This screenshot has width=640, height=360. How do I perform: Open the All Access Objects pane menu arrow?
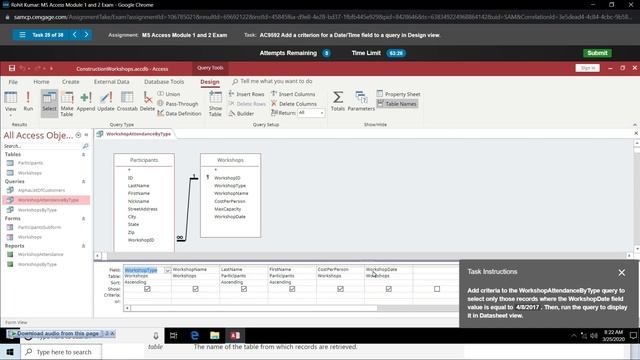click(78, 135)
